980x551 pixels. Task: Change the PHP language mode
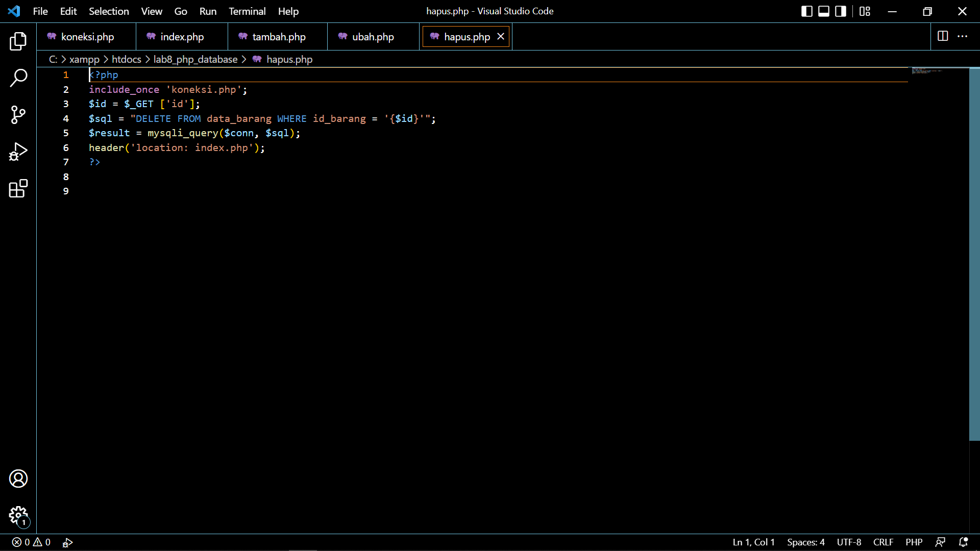pos(914,542)
